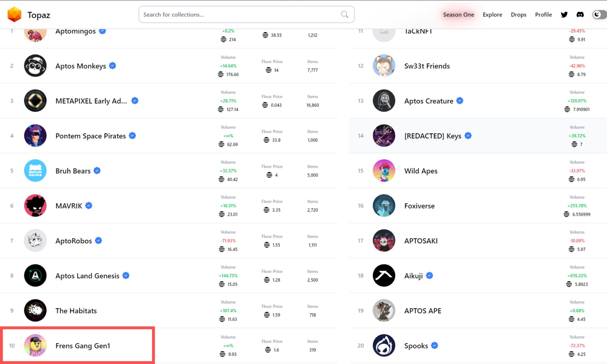Screen dimensions: 607x364
Task: Click Aptos coin icon beside Spooks volume 4.25
Action: coord(572,354)
